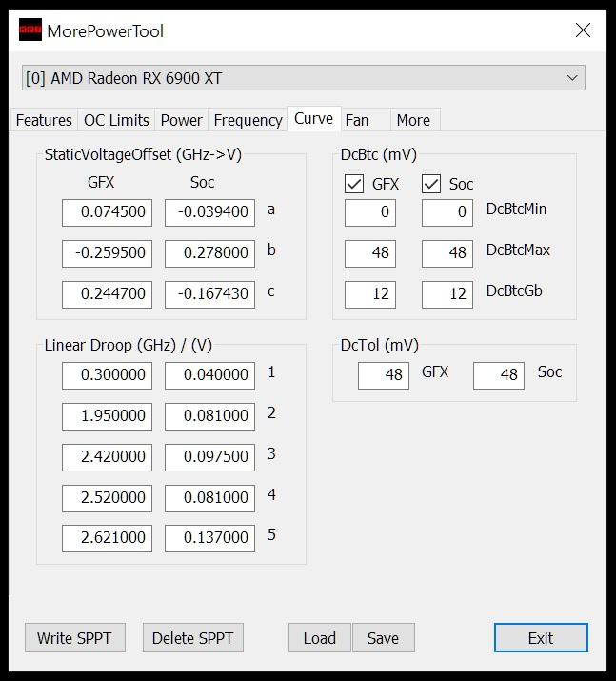The image size is (616, 681).
Task: Focus Linear Droop row 3 voltage 0.097500
Action: pyautogui.click(x=209, y=457)
